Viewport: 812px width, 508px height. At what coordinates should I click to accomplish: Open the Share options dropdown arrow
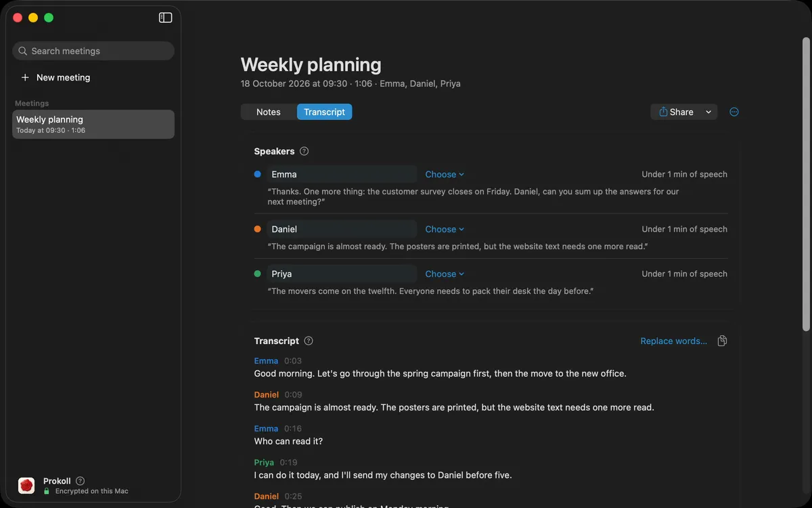(708, 112)
